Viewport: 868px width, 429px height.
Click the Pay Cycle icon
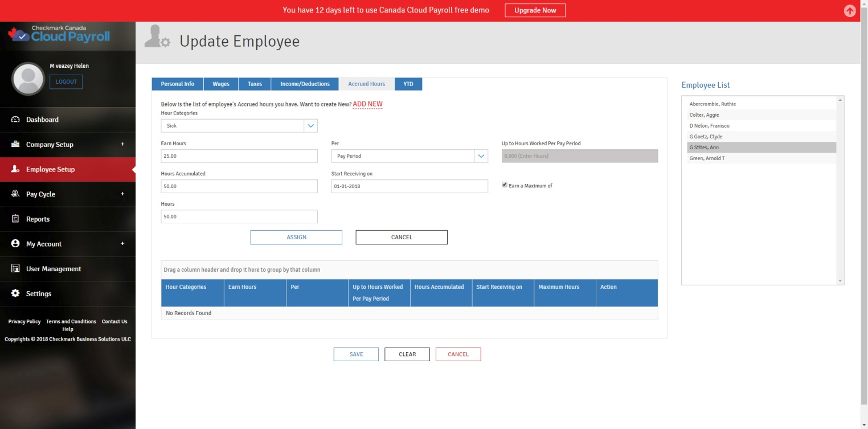click(15, 194)
